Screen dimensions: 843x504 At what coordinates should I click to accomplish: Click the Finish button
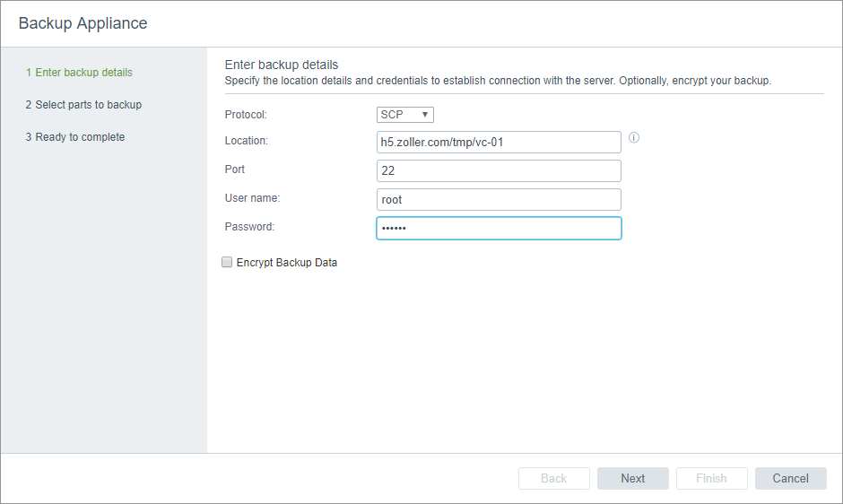[711, 478]
